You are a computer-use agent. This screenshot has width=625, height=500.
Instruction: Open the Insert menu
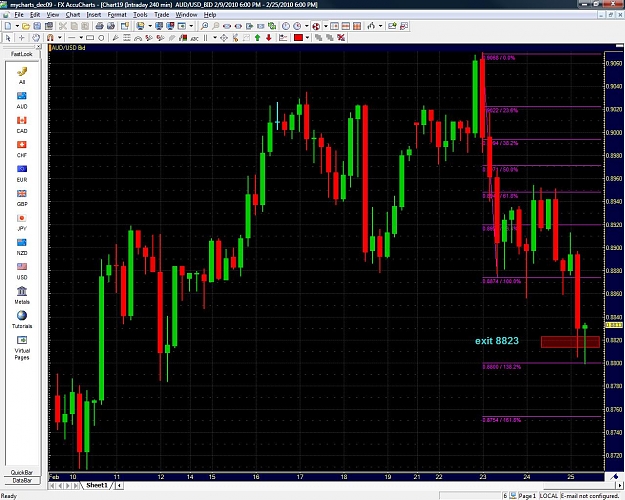pyautogui.click(x=94, y=15)
